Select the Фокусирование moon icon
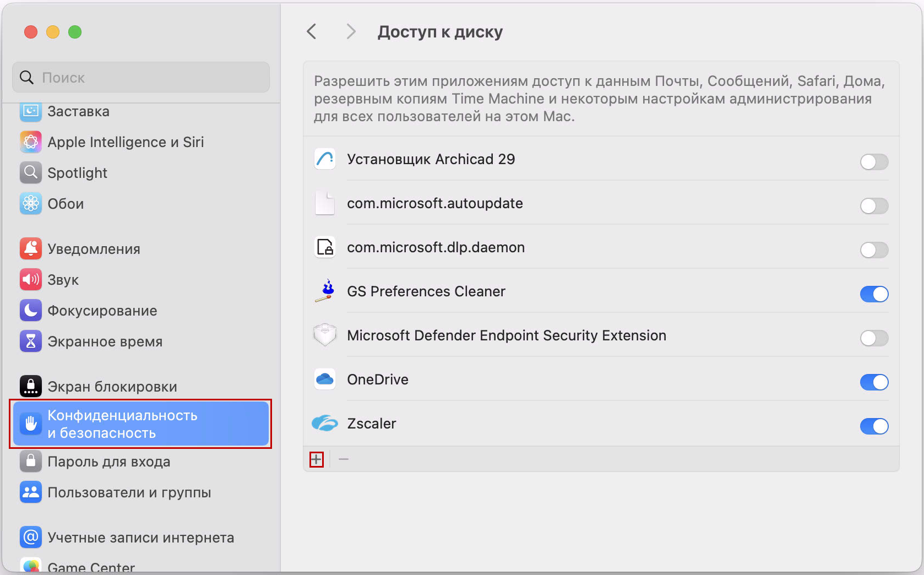This screenshot has height=575, width=924. coord(30,310)
